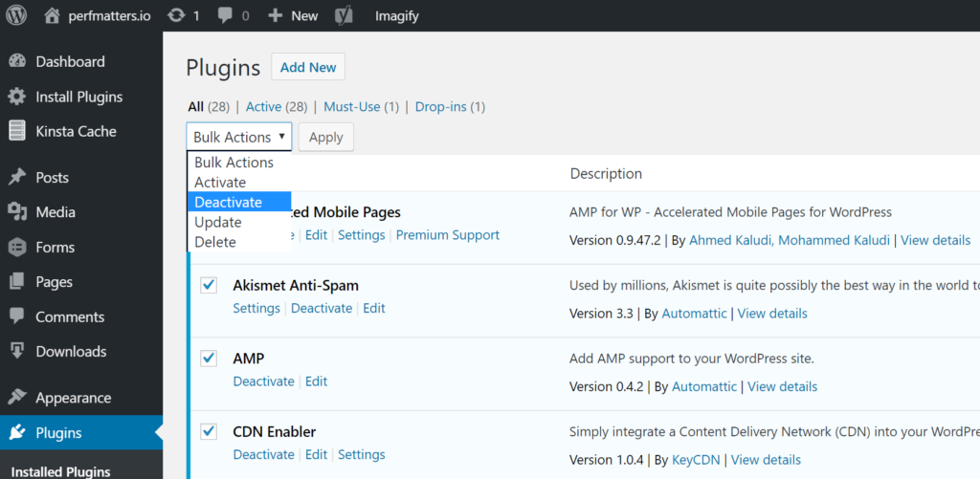Open Media library icon in sidebar
The image size is (980, 479).
(17, 212)
